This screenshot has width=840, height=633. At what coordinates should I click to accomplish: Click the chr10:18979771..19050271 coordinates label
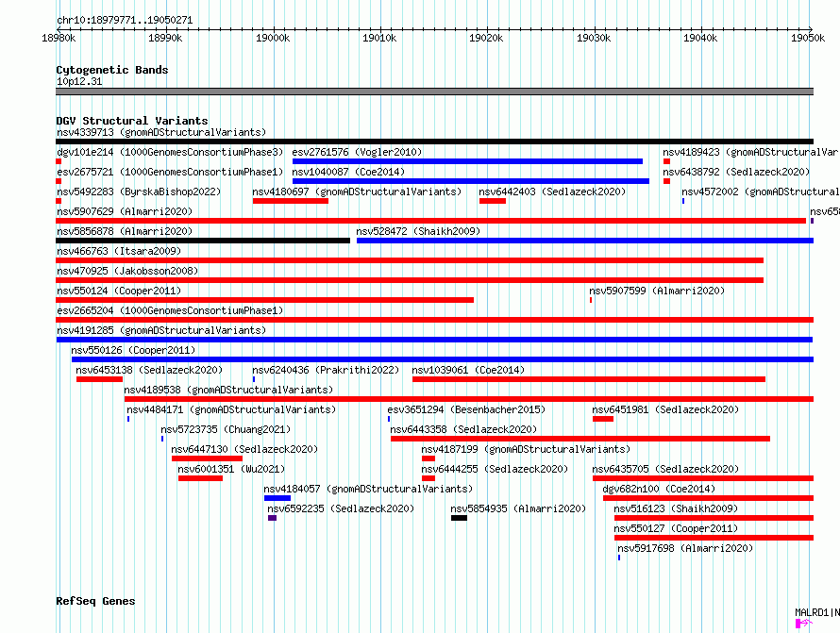click(x=125, y=20)
